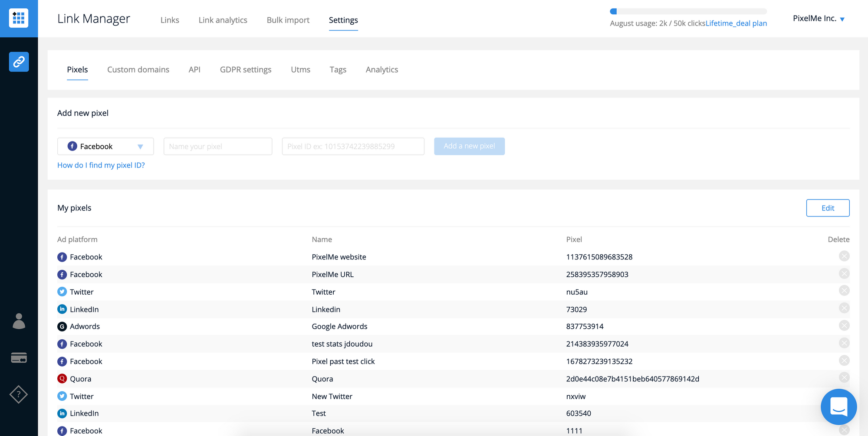Click the Ad platform column header
Screen dimensions: 868x436
[x=77, y=239]
